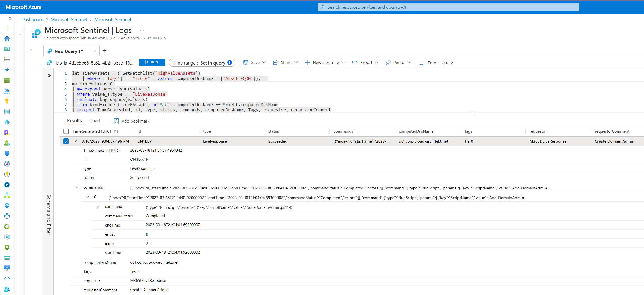Screen dimensions: 644x295
Task: Open the green shield lock icon in the sidebar
Action: pos(7,247)
